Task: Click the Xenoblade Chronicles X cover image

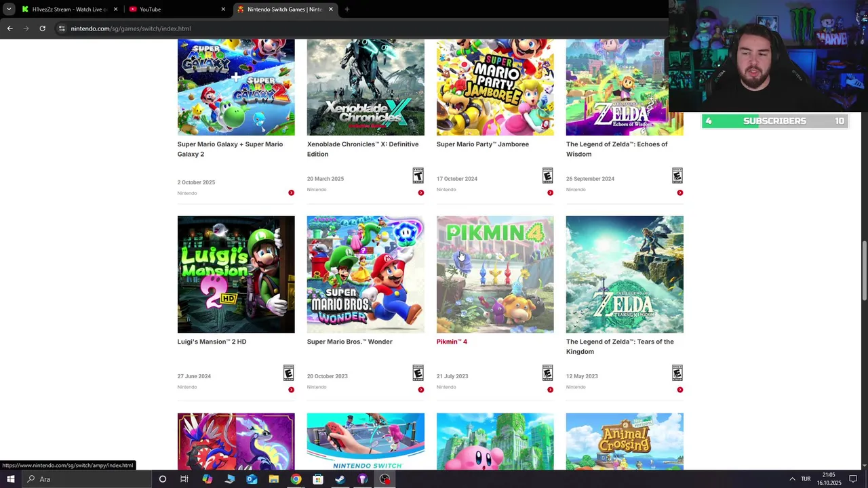Action: click(366, 87)
